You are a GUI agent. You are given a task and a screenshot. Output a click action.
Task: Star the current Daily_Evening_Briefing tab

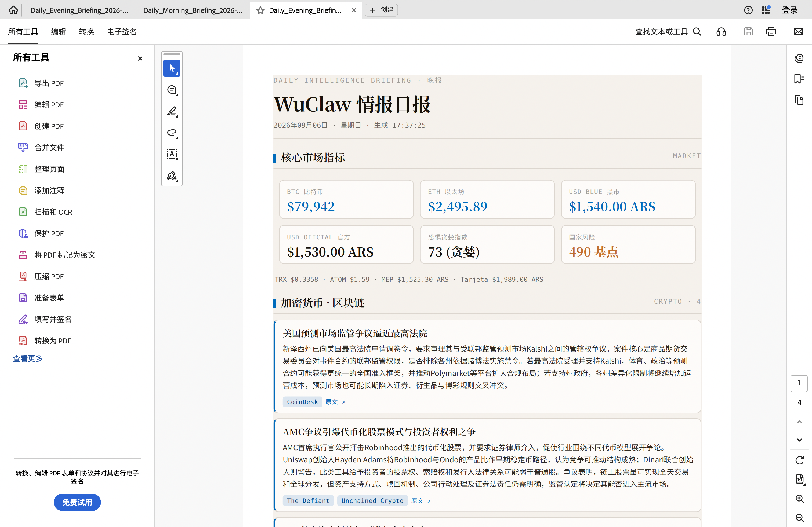click(260, 10)
